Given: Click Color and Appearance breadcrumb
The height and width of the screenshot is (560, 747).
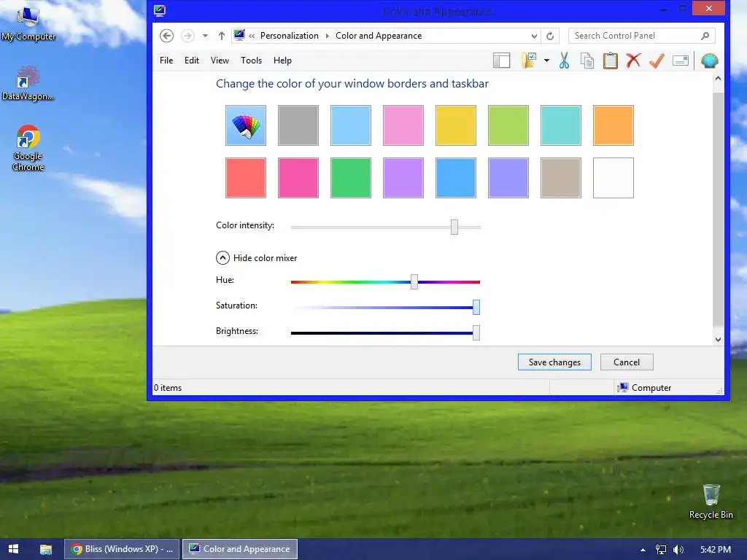Looking at the screenshot, I should (379, 36).
